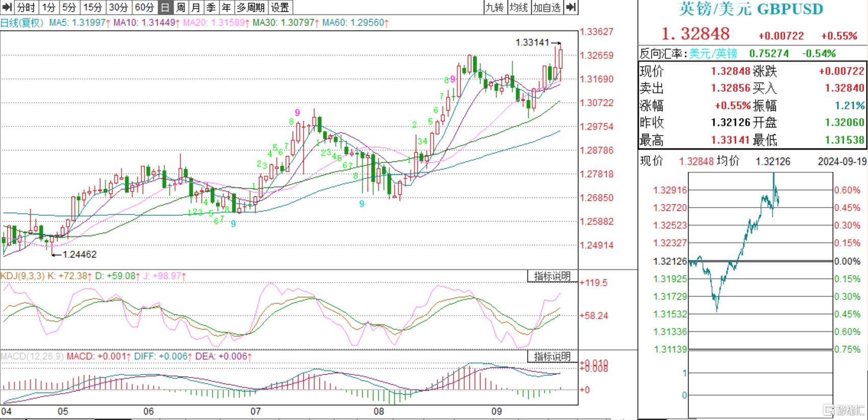
Task: Click the 最低 1.31538 value
Action: [x=845, y=140]
